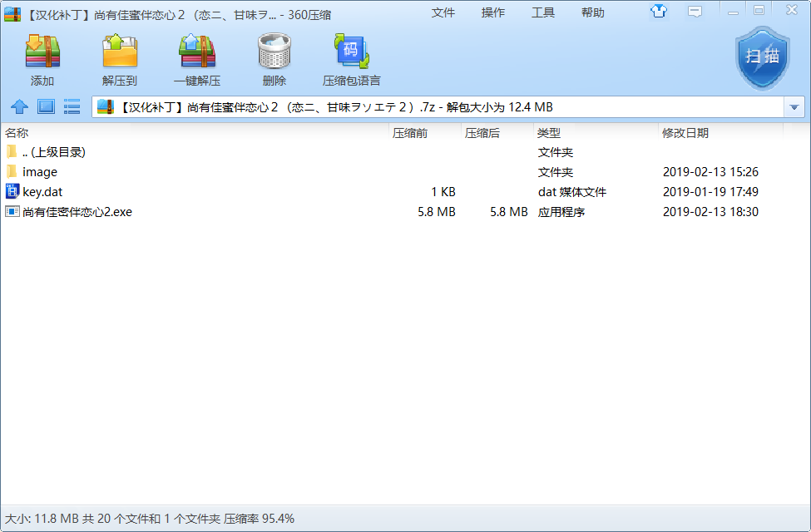Click the 2019-01-19 17:49 date cell
The height and width of the screenshot is (532, 811).
(710, 192)
